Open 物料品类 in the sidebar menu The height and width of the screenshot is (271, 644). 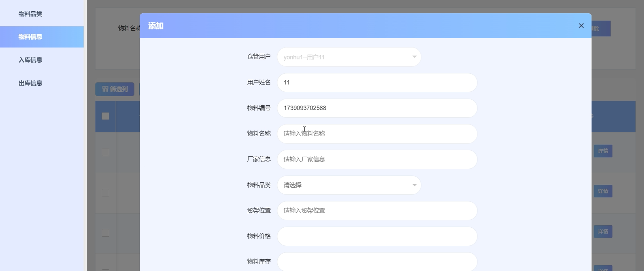(30, 14)
